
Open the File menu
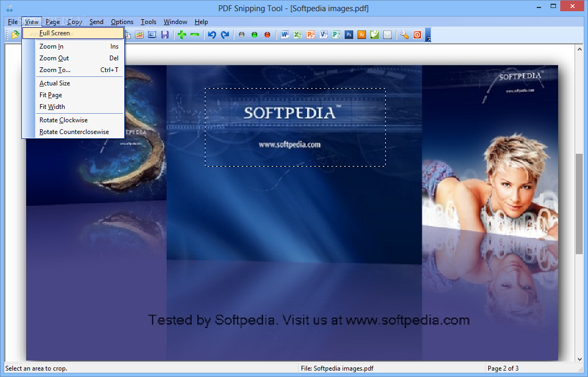pos(13,22)
